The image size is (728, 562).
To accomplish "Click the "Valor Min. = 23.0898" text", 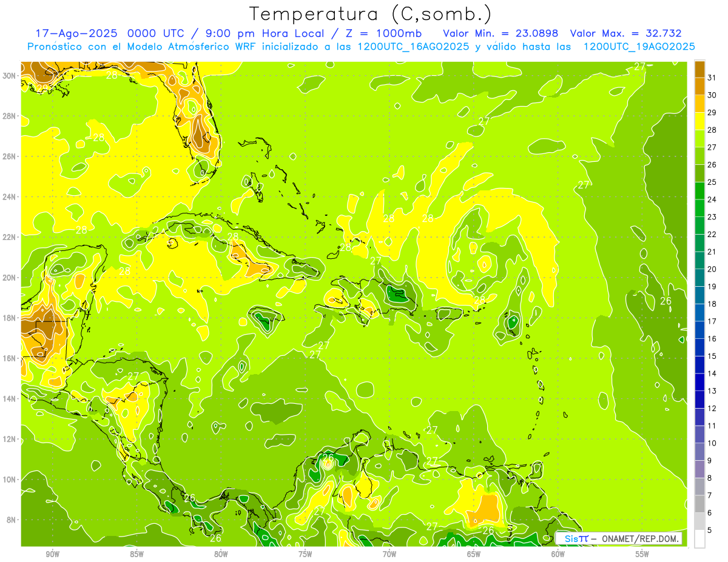I will (500, 33).
